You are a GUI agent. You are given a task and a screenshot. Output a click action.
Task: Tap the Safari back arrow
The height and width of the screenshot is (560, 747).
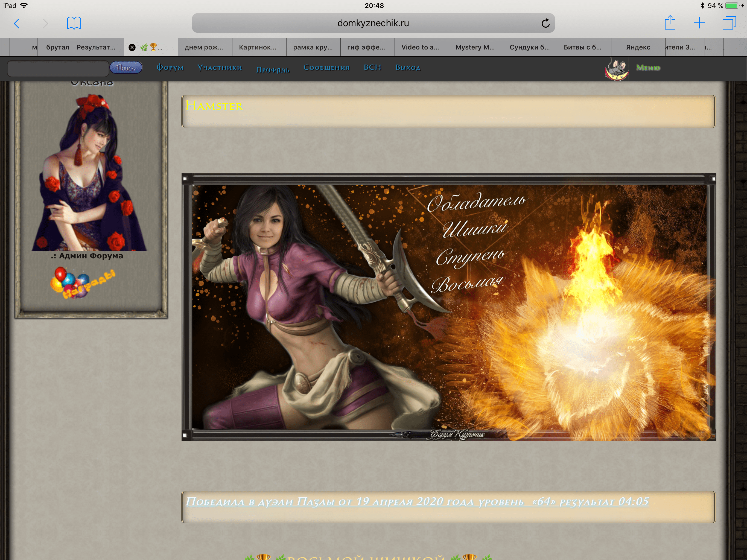pyautogui.click(x=16, y=23)
